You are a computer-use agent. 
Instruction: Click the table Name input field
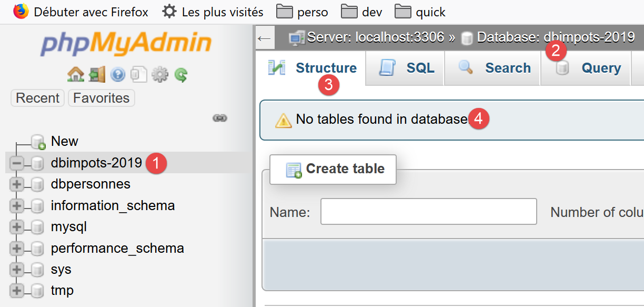point(428,212)
